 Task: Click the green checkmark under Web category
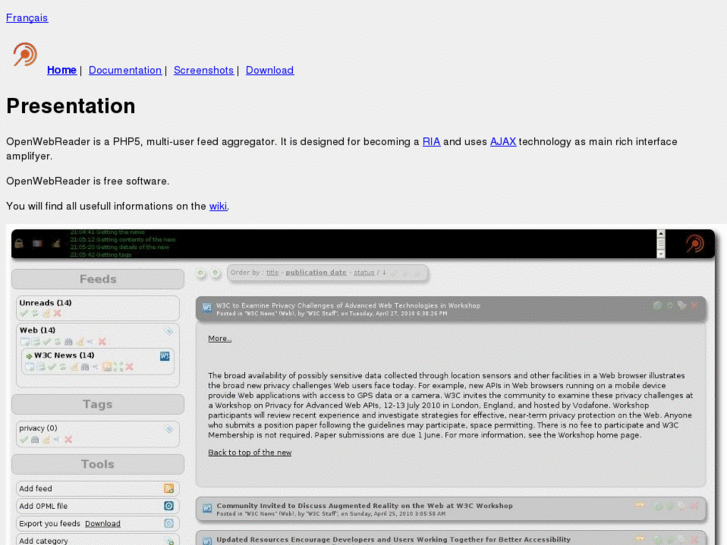(46, 342)
